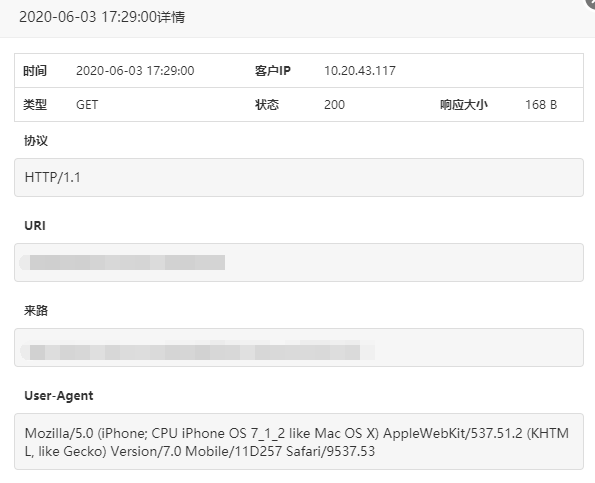The height and width of the screenshot is (483, 595).
Task: Select the status code 200
Action: point(334,105)
